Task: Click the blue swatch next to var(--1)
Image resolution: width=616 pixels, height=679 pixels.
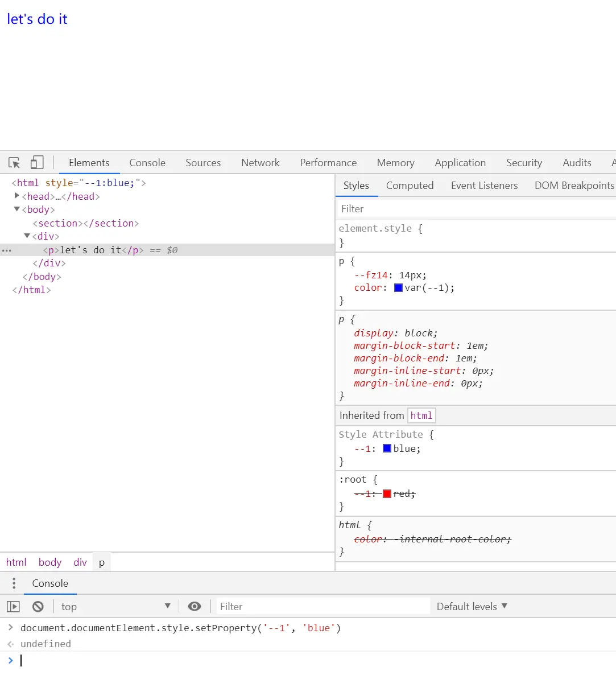Action: pyautogui.click(x=398, y=287)
